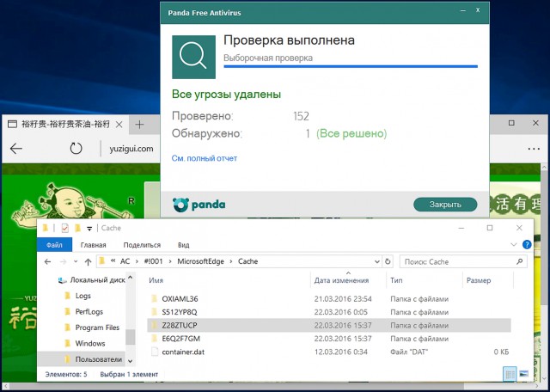This screenshot has height=392, width=550.
Task: Open Explorer help with question icon
Action: point(527,245)
